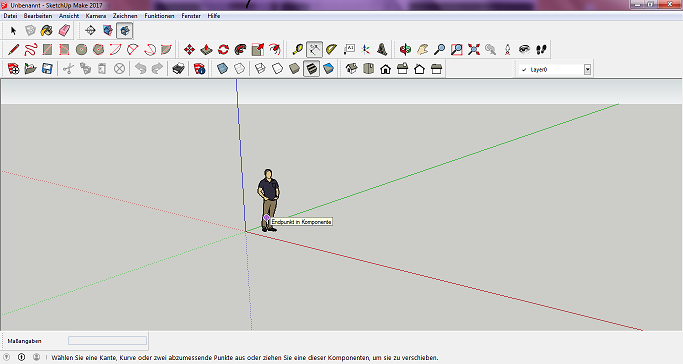The height and width of the screenshot is (364, 683).
Task: Pick the Scale tool
Action: [x=257, y=49]
